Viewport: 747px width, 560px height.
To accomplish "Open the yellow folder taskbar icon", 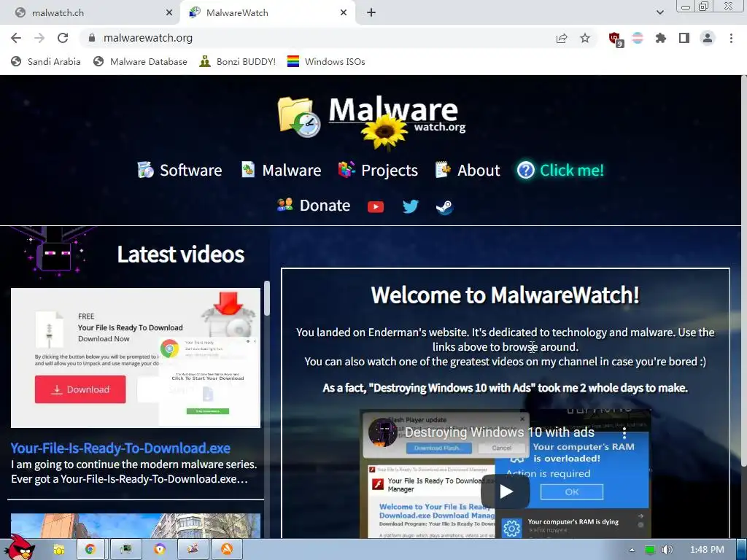I will pyautogui.click(x=59, y=550).
